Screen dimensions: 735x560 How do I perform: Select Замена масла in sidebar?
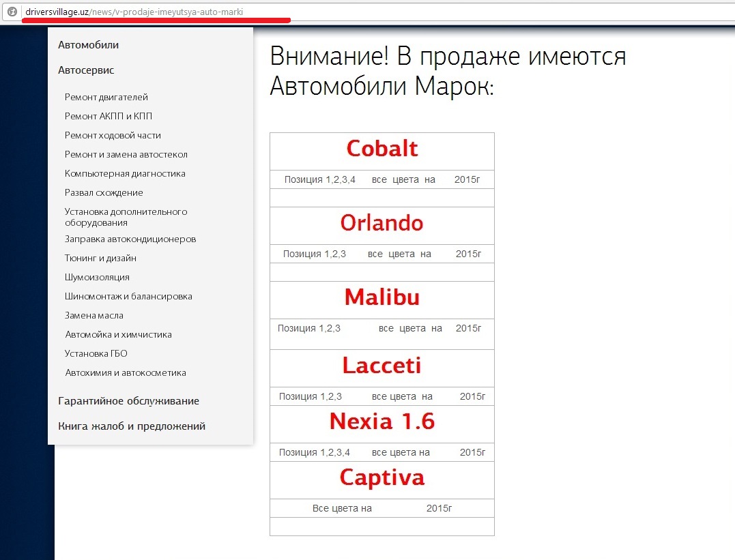click(x=93, y=316)
